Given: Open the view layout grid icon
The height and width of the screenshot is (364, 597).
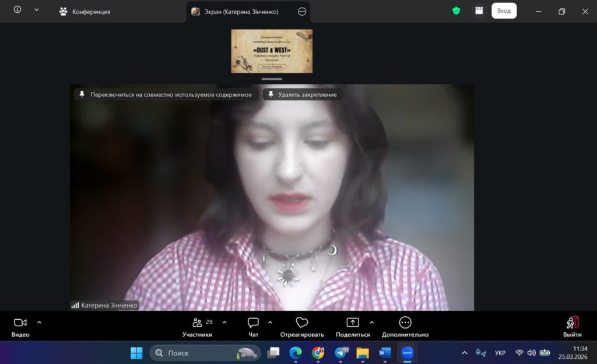Looking at the screenshot, I should [x=479, y=11].
